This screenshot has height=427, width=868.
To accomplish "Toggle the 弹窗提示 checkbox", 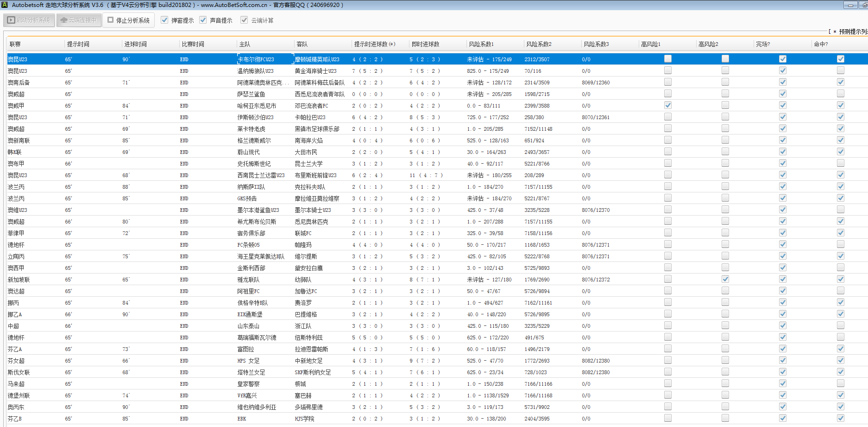I will pos(164,20).
